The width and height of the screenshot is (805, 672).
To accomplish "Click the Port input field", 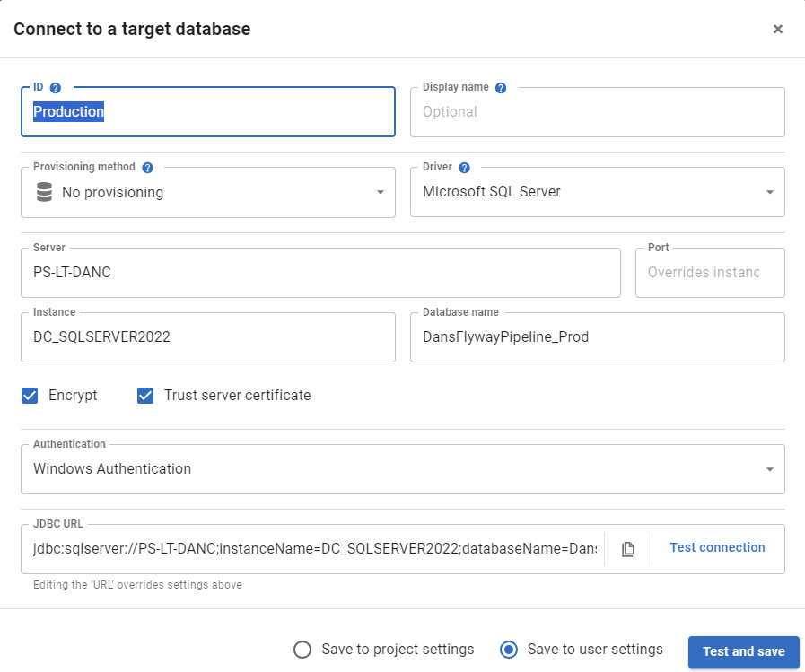I will [x=710, y=273].
